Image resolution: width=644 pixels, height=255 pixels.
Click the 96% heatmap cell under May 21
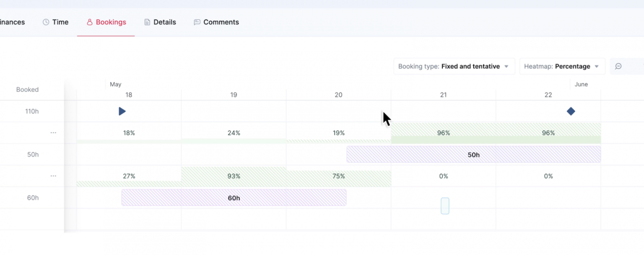[x=444, y=132]
